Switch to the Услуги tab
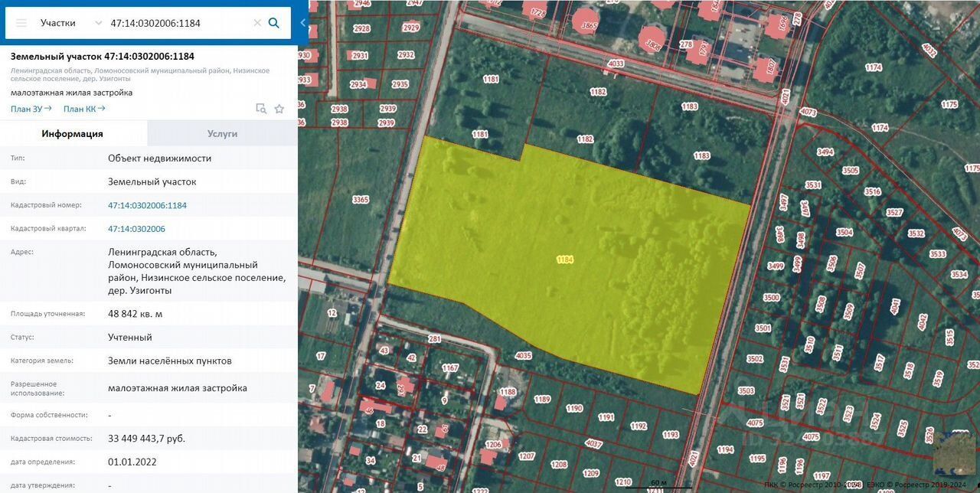 (x=222, y=133)
